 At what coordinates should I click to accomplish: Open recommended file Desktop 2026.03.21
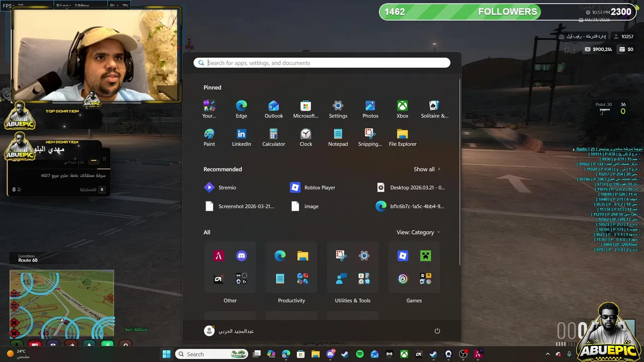[x=411, y=188]
